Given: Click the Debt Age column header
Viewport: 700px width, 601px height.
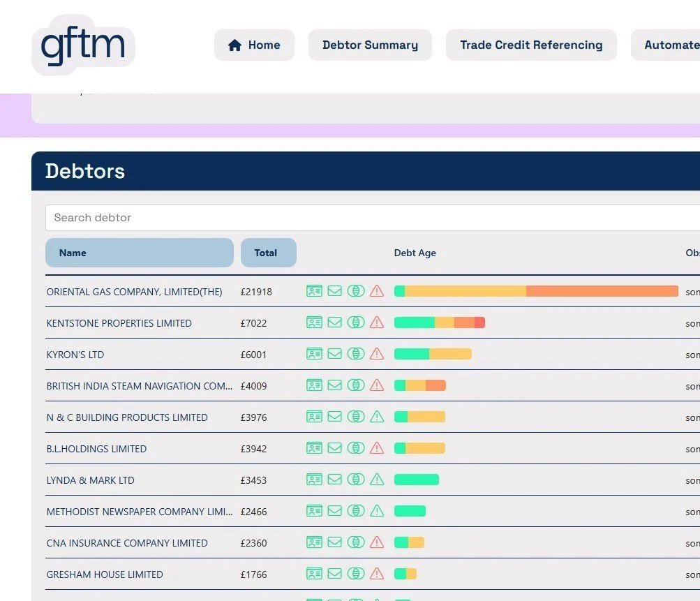Looking at the screenshot, I should point(415,253).
